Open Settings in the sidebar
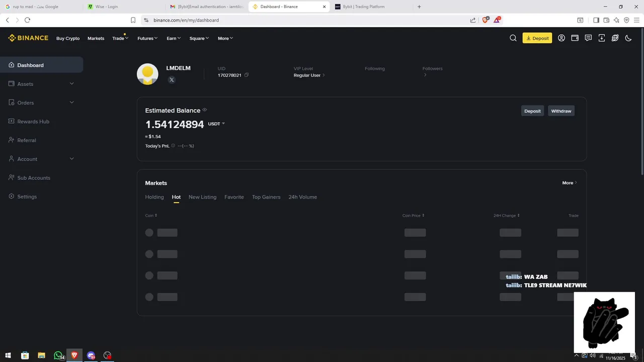 (x=41, y=197)
